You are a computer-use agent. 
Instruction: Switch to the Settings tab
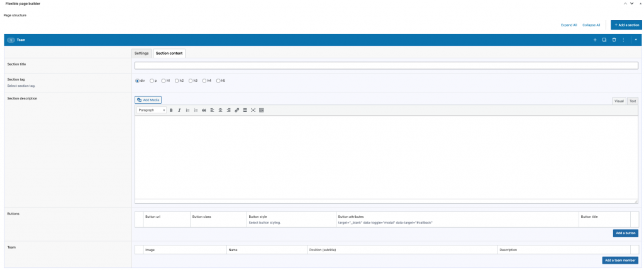(x=142, y=53)
